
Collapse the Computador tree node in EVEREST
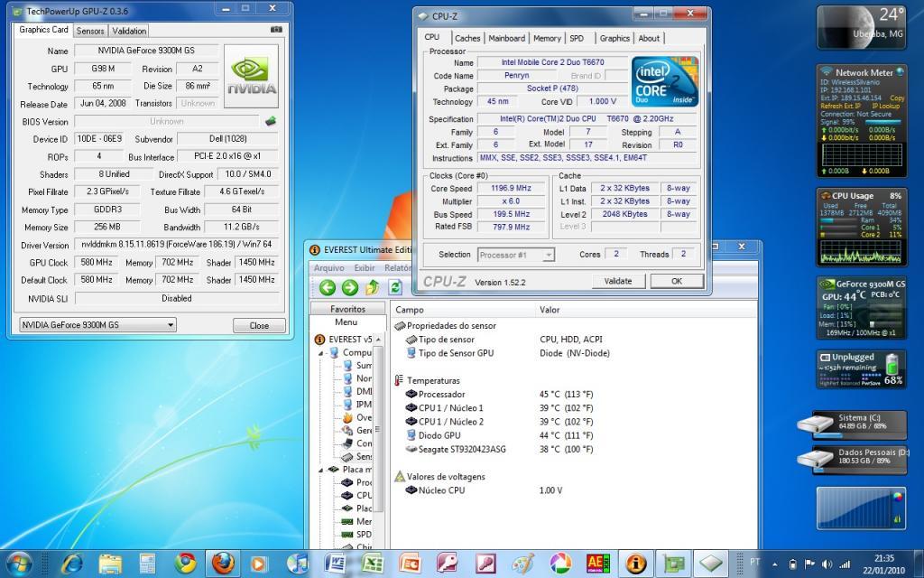click(x=321, y=353)
